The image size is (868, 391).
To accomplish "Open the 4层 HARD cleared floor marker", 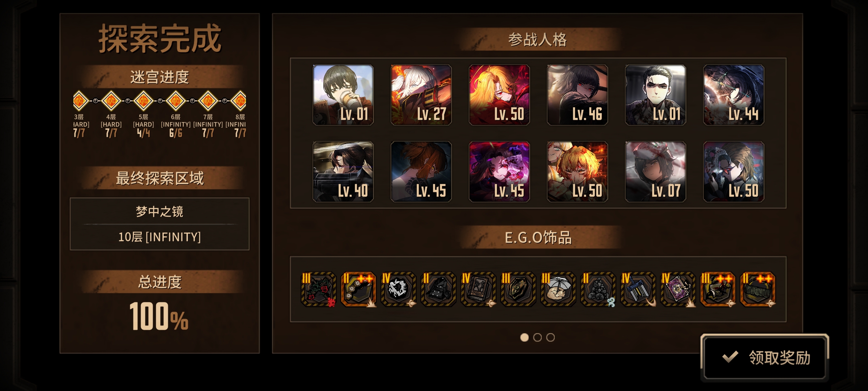I will [111, 101].
